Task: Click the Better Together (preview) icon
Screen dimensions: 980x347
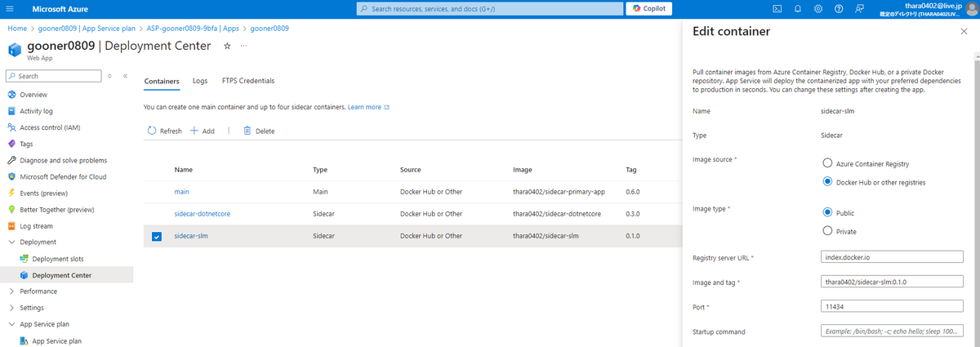Action: click(11, 209)
